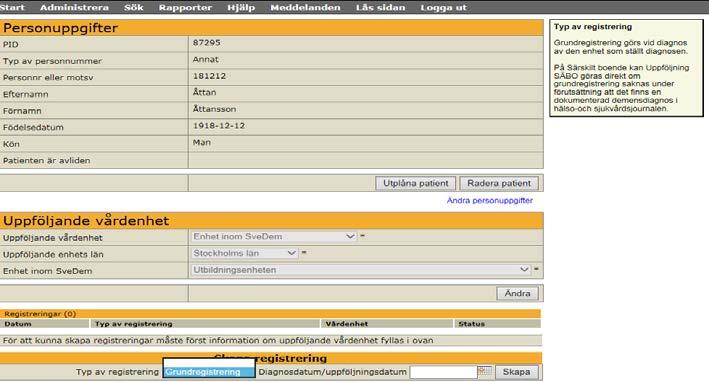Open the Start menu item
Image resolution: width=709 pixels, height=382 pixels.
(x=12, y=7)
